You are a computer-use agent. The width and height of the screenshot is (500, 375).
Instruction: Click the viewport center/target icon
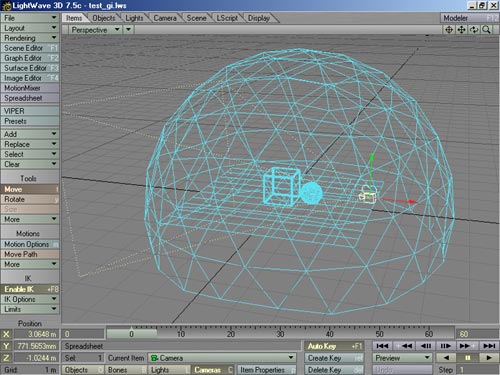pos(449,30)
